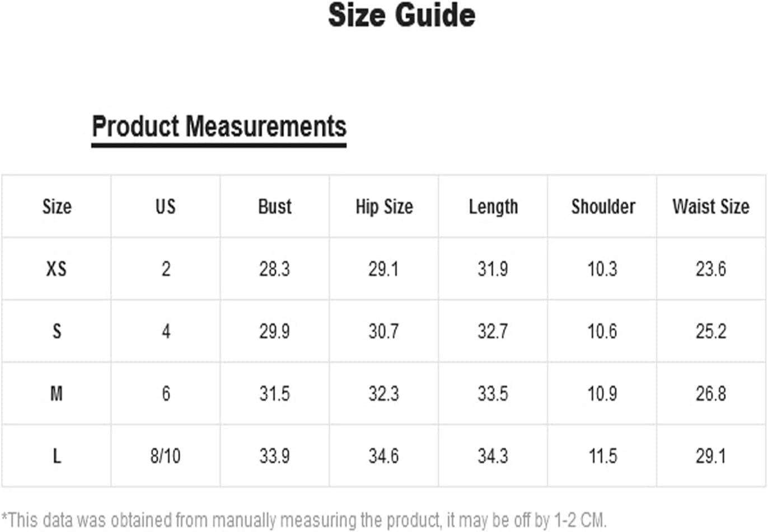This screenshot has height=532, width=768.
Task: Click the 11.5 shoulder value for L
Action: [602, 456]
